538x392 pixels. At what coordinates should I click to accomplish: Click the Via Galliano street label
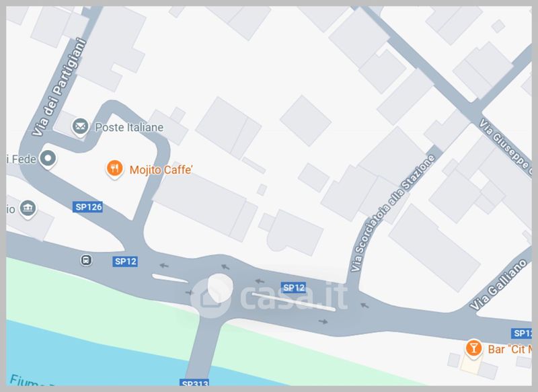498,284
